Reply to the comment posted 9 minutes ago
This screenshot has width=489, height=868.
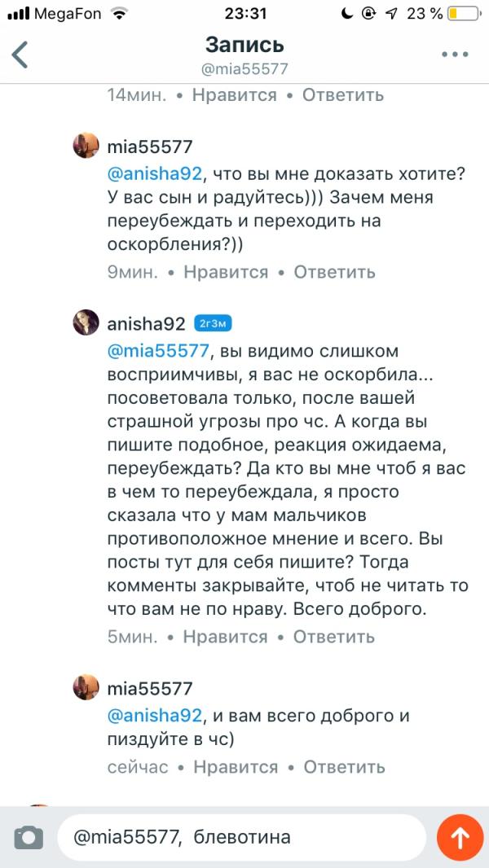(x=334, y=272)
